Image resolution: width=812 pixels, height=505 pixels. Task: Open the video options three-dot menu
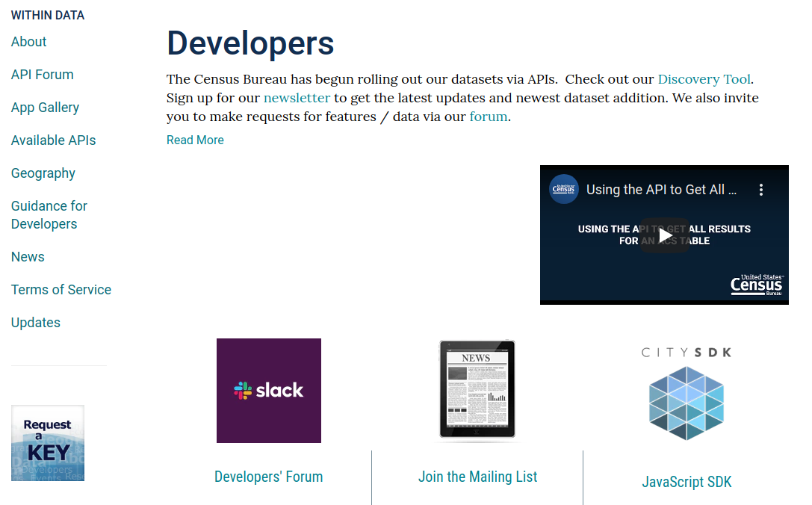point(761,190)
